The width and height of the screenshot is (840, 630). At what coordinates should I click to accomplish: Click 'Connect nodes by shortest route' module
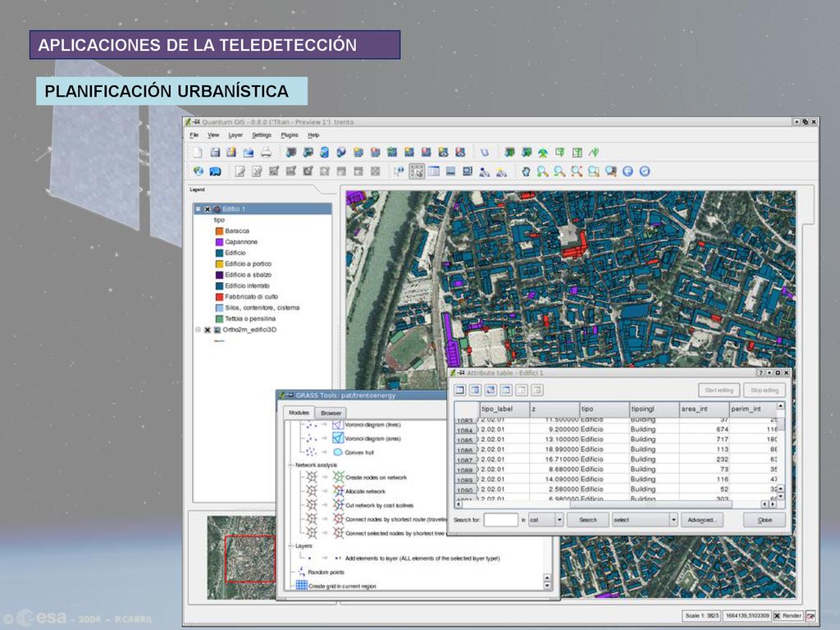396,519
